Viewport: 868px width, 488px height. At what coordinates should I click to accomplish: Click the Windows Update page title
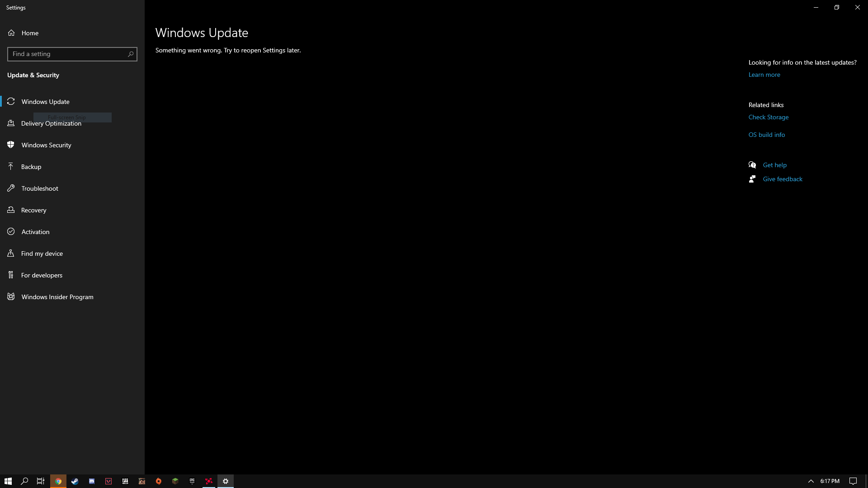tap(202, 33)
